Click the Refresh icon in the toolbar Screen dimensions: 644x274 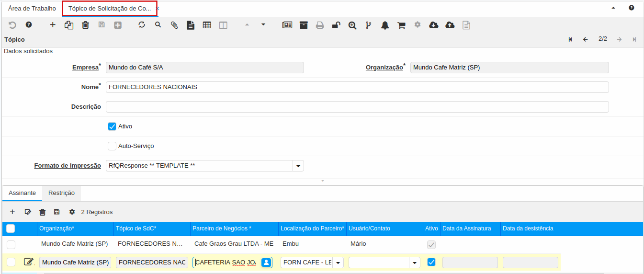[x=142, y=25]
